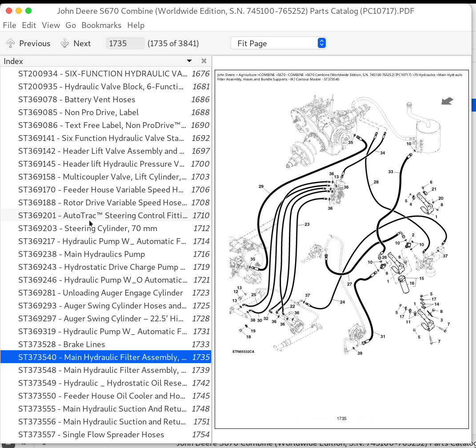This screenshot has width=476, height=448.
Task: Click the green window maximize button
Action: click(x=28, y=11)
